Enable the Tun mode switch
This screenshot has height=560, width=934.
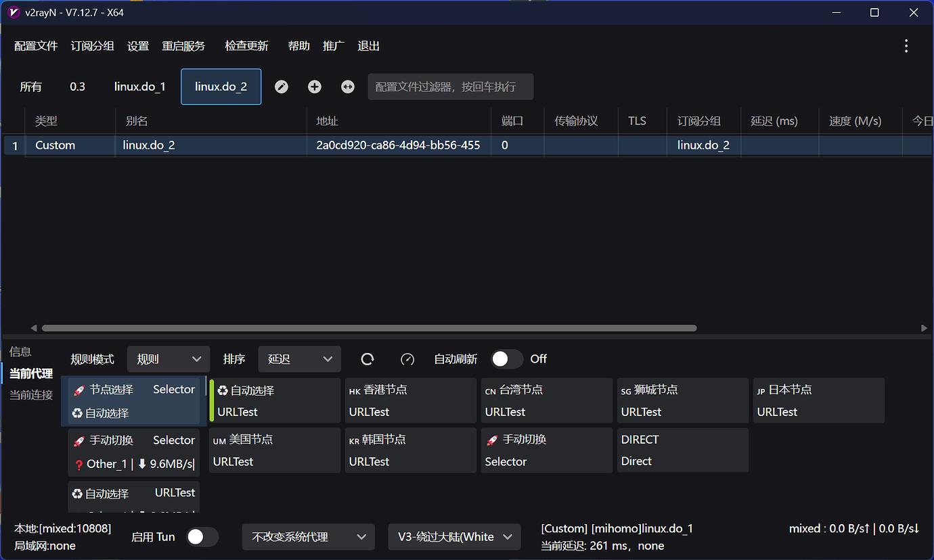coord(202,537)
